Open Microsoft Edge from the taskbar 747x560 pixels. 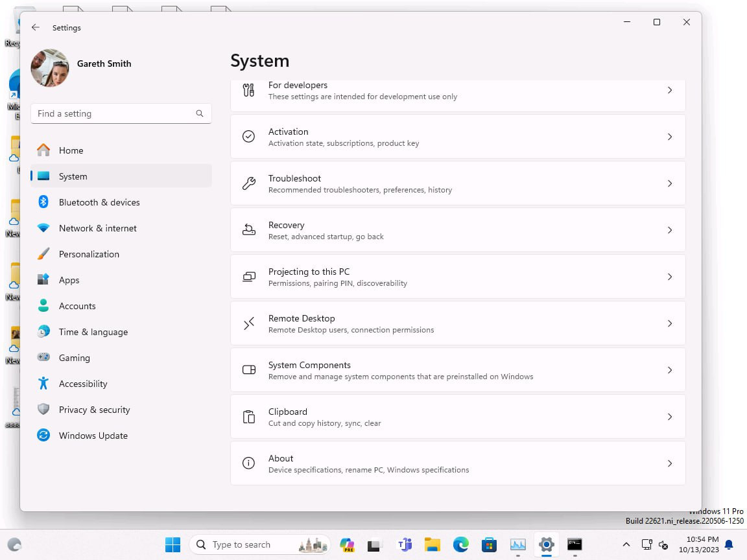point(460,544)
